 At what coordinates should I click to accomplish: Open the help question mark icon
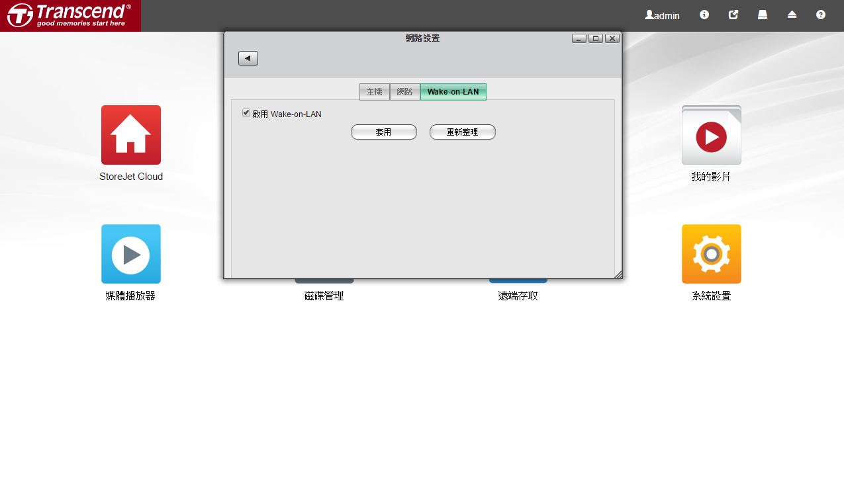click(821, 15)
